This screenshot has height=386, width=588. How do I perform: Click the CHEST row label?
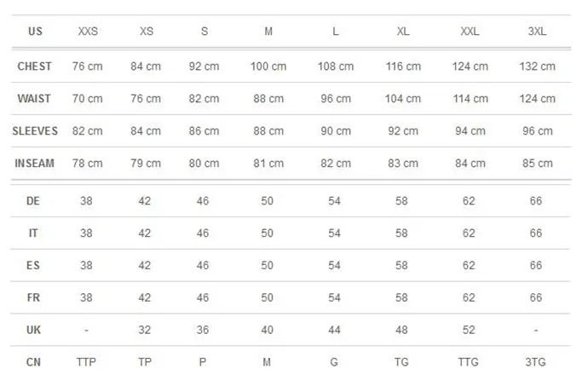pyautogui.click(x=34, y=66)
